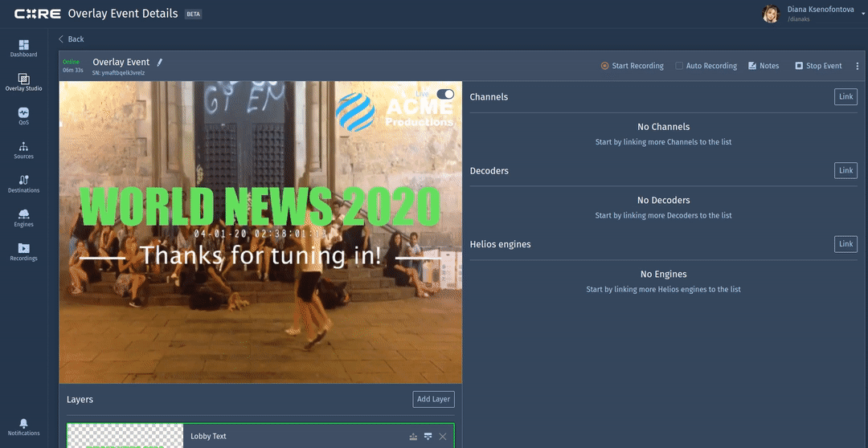Image resolution: width=868 pixels, height=448 pixels.
Task: Open the Notifications panel
Action: [23, 426]
